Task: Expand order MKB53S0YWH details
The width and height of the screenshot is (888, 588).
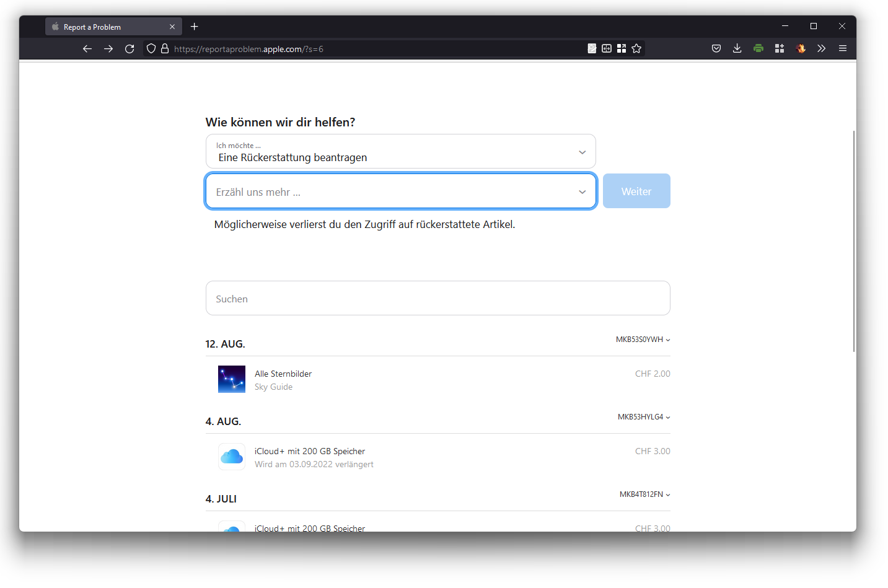Action: 643,340
